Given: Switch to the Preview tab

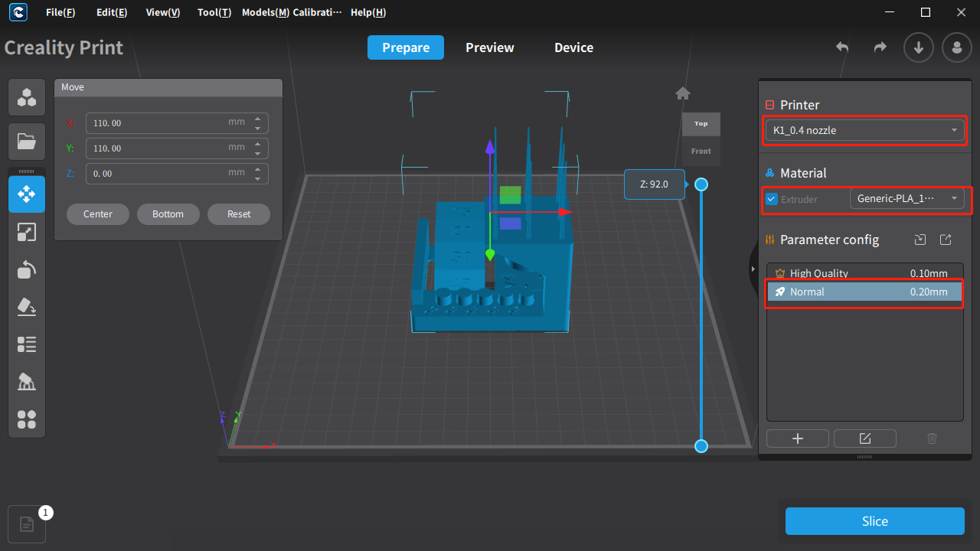Looking at the screenshot, I should pyautogui.click(x=490, y=47).
